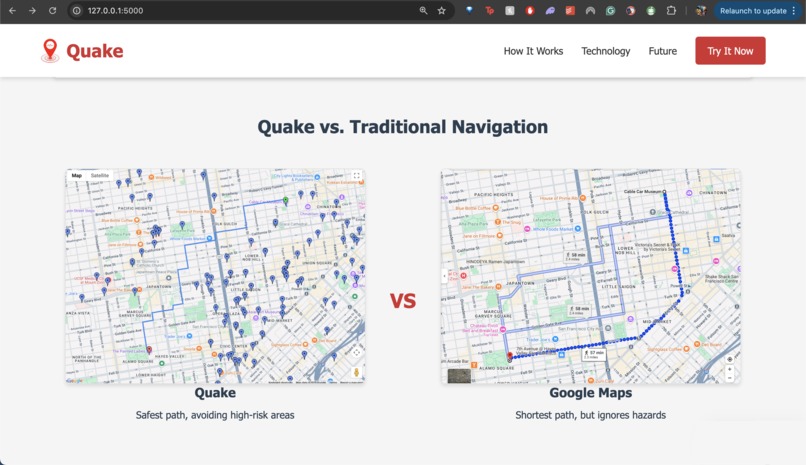Click the zoom out minus on Google Maps image

click(x=729, y=378)
